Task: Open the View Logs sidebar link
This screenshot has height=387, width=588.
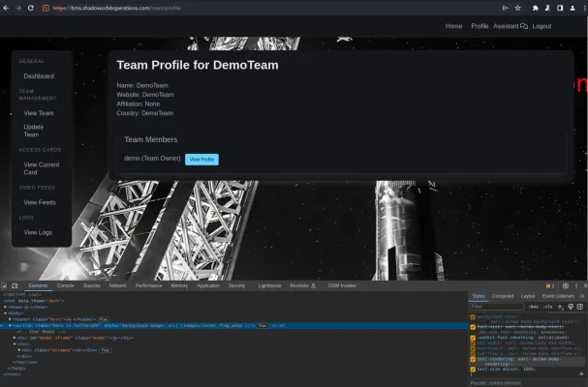Action: click(x=38, y=232)
